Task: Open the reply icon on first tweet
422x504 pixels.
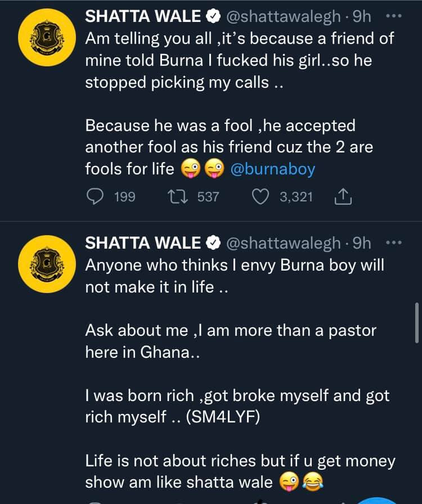Action: point(95,197)
